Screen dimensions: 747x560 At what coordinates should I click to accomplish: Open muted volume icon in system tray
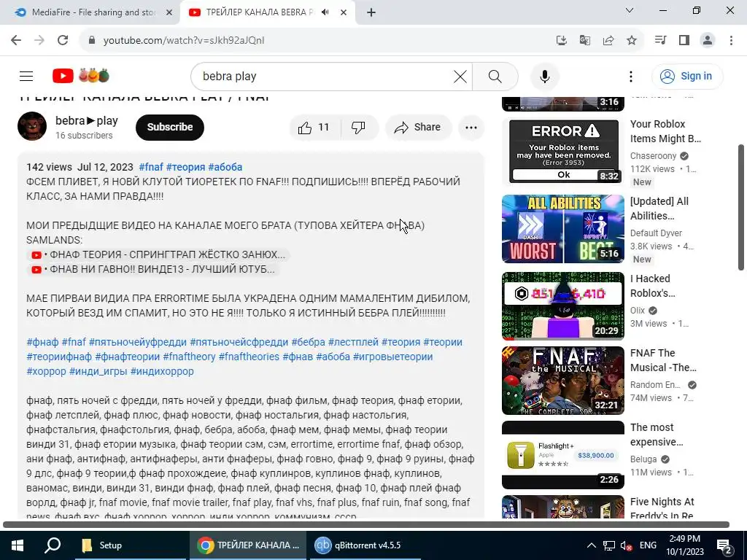[626, 545]
